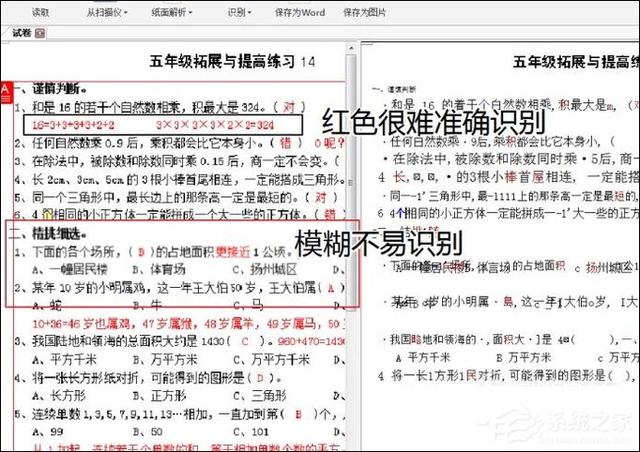640x452 pixels.
Task: Click right pane line 在除法中, 被除数和除数同时乘
Action: coord(511,159)
